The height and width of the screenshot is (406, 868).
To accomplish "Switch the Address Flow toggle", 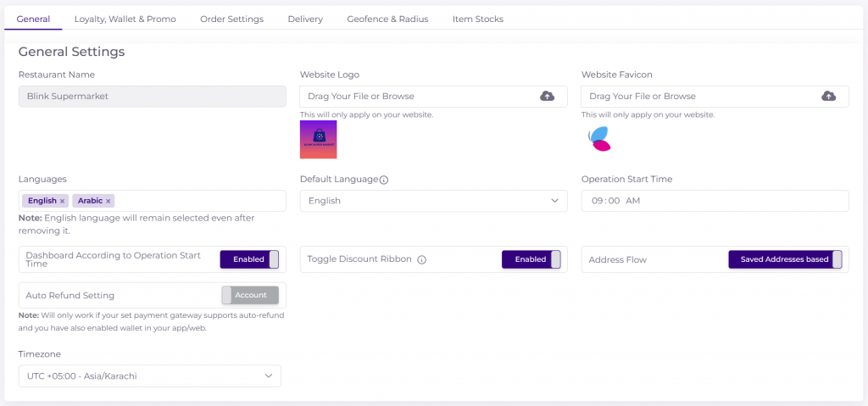I will [785, 259].
